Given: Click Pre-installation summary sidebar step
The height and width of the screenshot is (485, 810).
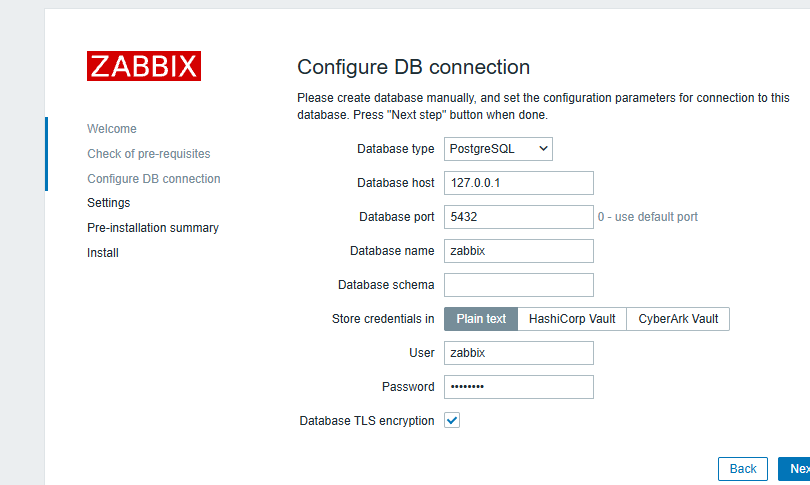Looking at the screenshot, I should tap(153, 228).
